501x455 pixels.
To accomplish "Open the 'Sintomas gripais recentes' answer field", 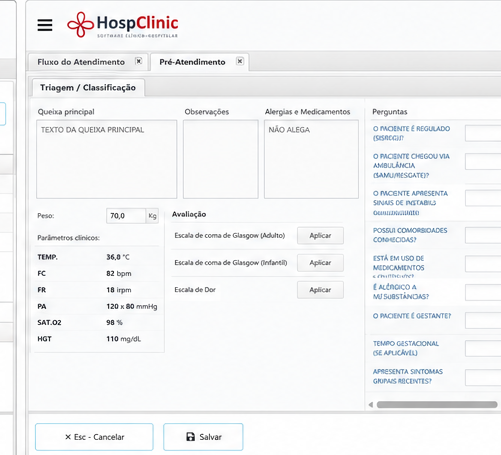I will coord(483,377).
